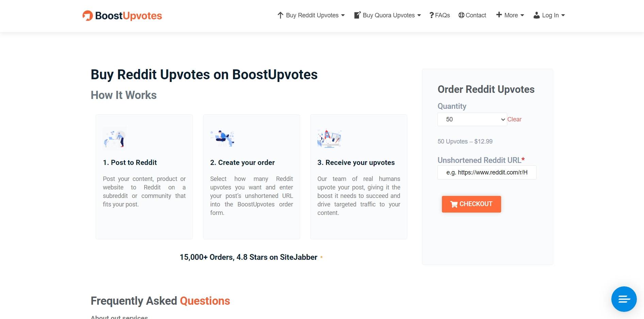Click the '50 Upvotes – $12.99' price text
Screen dimensions: 644x319
(x=465, y=141)
